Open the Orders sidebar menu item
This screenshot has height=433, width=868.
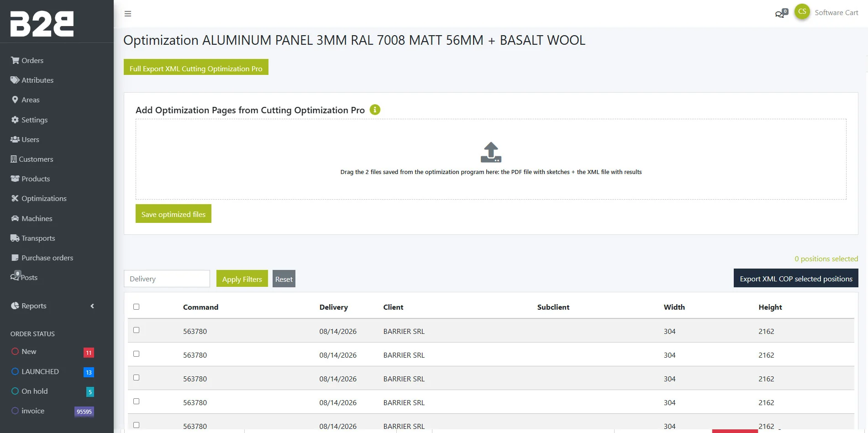coord(27,60)
